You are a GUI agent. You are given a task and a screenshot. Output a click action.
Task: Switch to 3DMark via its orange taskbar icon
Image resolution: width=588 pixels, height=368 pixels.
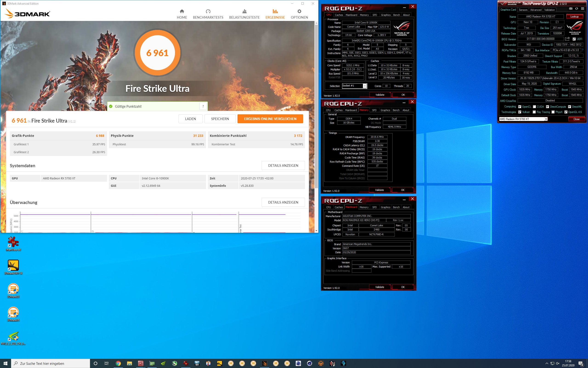pyautogui.click(x=265, y=363)
